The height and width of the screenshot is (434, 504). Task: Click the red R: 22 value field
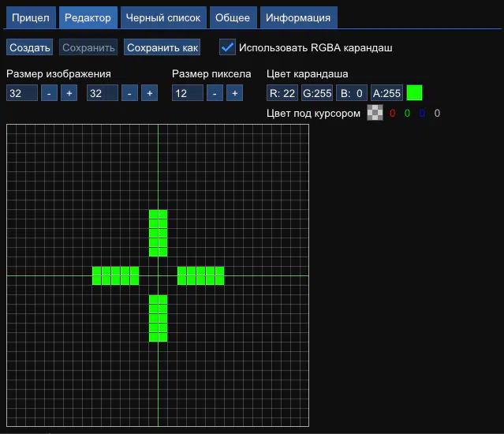(x=282, y=93)
